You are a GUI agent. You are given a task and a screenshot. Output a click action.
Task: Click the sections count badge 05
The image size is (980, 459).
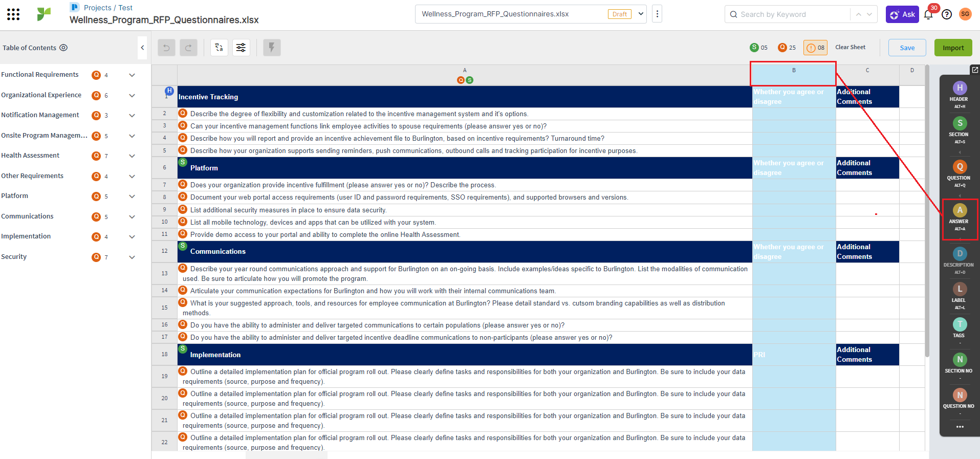click(759, 48)
